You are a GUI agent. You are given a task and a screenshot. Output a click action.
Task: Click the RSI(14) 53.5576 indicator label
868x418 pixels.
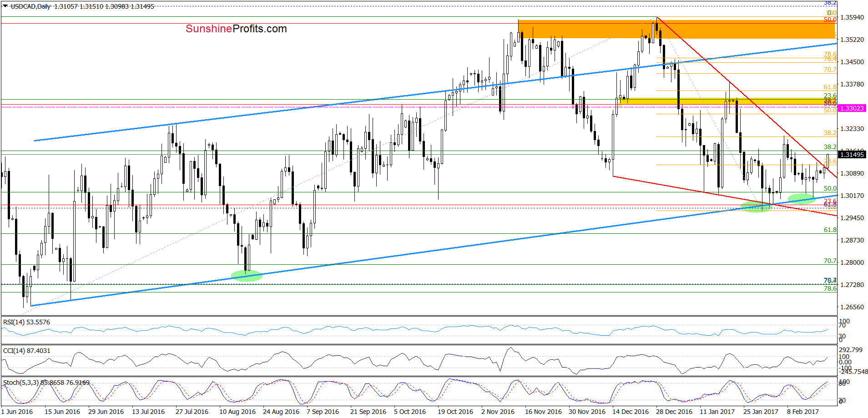26,322
